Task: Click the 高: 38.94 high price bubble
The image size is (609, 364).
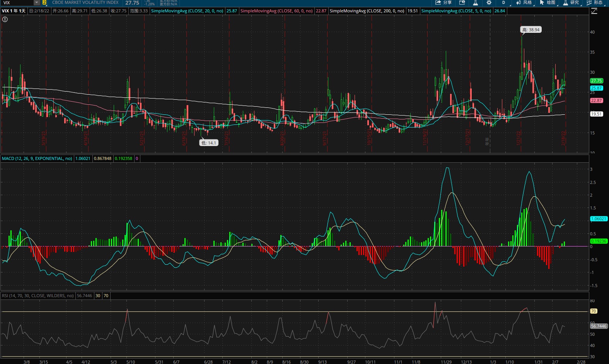Action: pyautogui.click(x=531, y=30)
